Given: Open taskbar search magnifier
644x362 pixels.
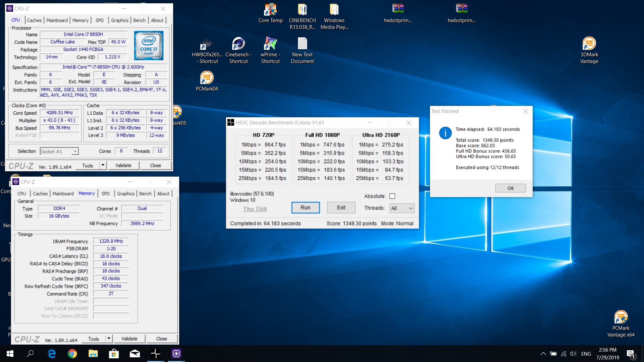Looking at the screenshot, I should tap(30, 354).
